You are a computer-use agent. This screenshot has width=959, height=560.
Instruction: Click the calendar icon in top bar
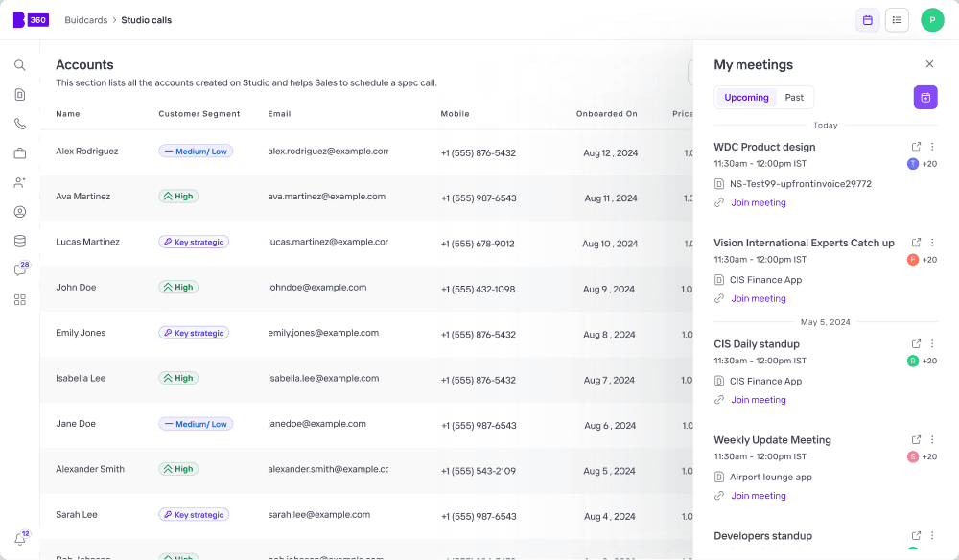tap(867, 20)
